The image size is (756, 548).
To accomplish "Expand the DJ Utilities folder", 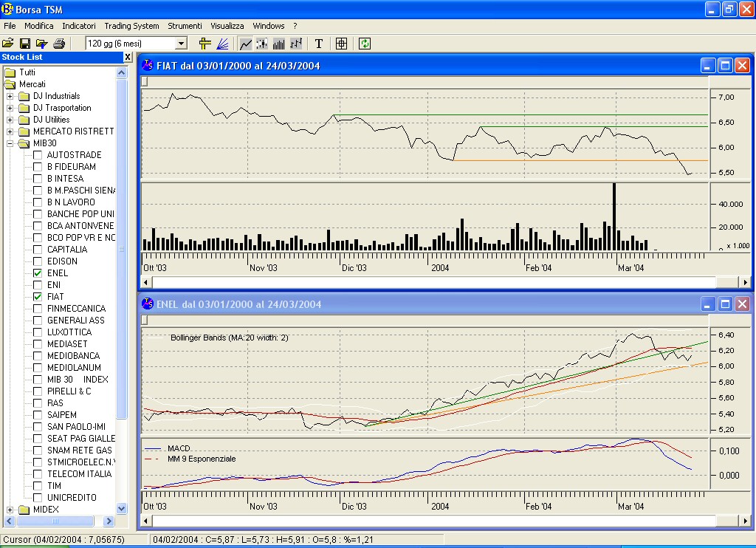I will tap(10, 120).
